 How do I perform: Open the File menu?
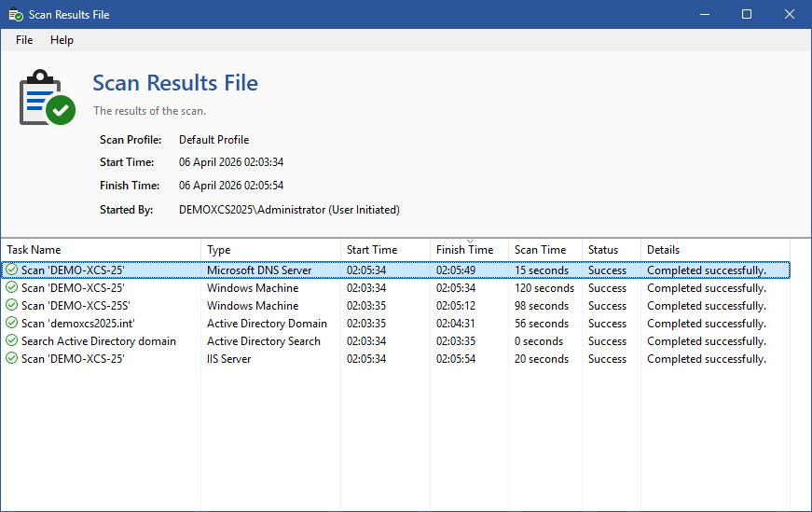click(x=24, y=40)
